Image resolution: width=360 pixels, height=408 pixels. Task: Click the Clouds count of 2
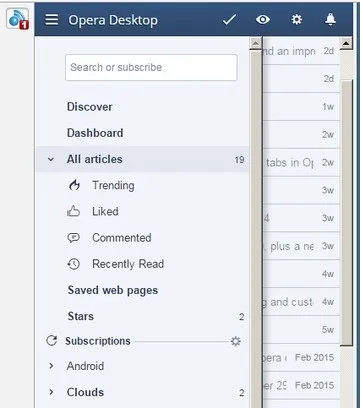pyautogui.click(x=242, y=393)
